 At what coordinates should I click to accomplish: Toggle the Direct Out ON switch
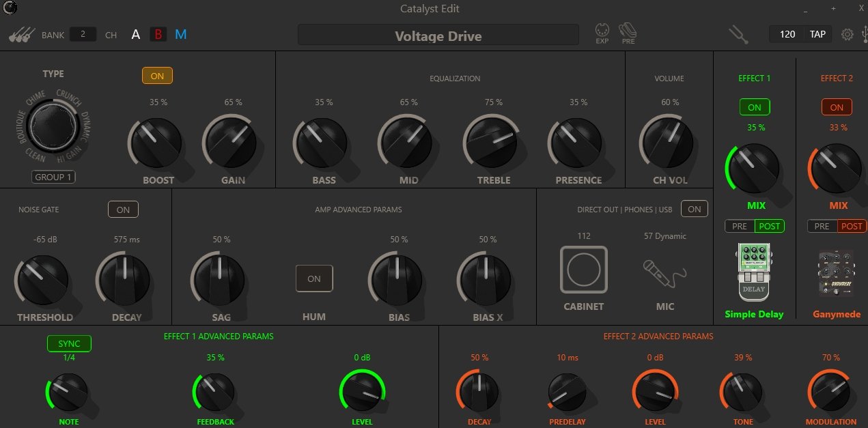pyautogui.click(x=694, y=209)
